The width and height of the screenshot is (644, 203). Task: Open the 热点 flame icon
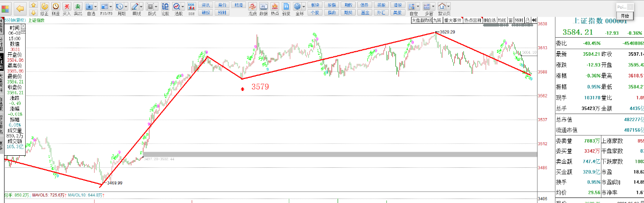(x=275, y=8)
